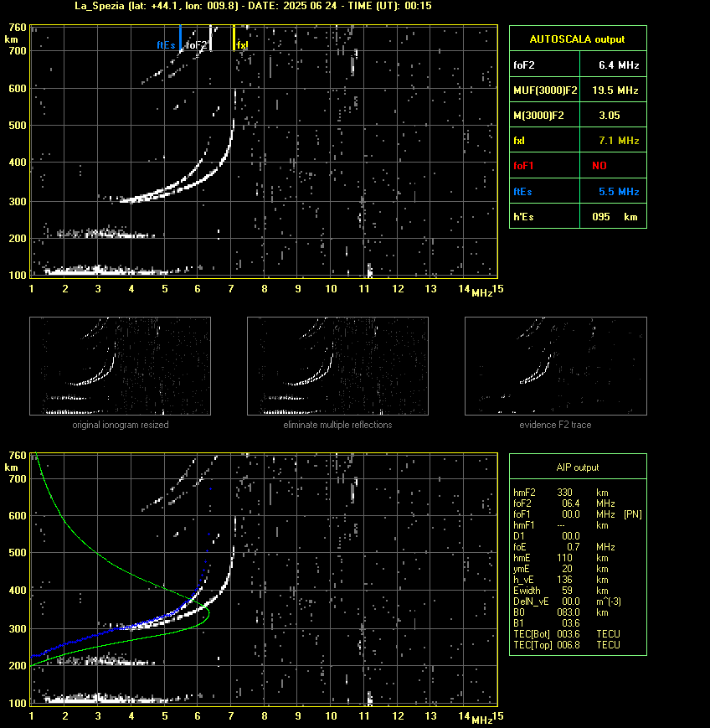
Task: Select the ymE 20 km entry
Action: pyautogui.click(x=561, y=569)
